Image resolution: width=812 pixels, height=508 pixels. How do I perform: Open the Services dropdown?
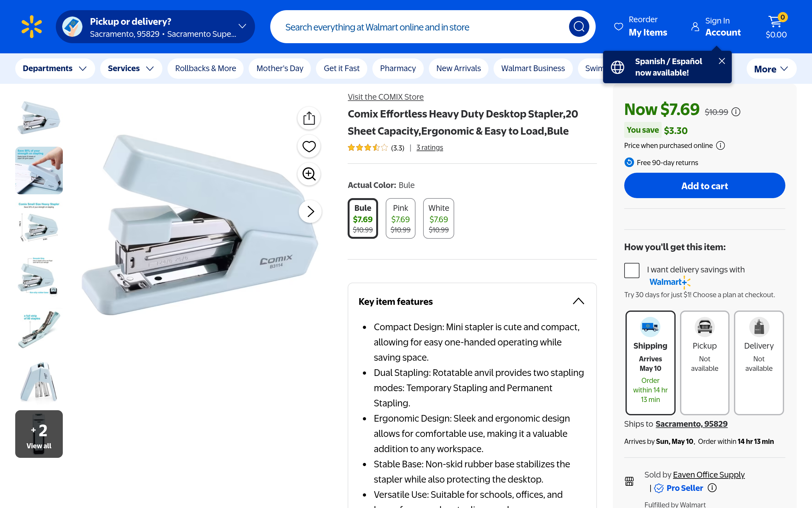pos(131,69)
